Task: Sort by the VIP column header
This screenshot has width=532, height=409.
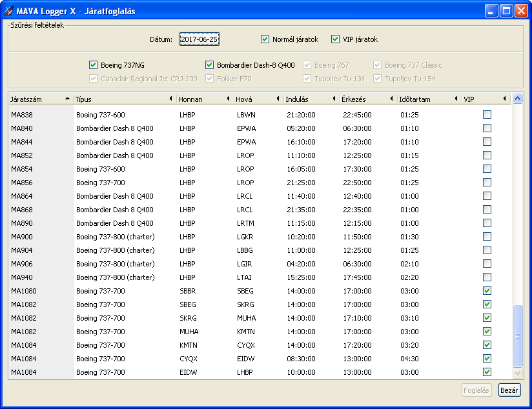Action: (x=486, y=99)
